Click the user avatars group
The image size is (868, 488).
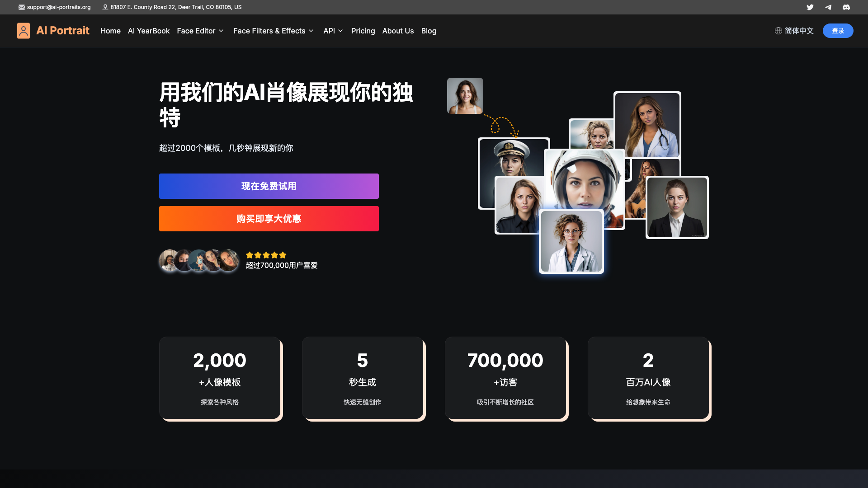199,260
